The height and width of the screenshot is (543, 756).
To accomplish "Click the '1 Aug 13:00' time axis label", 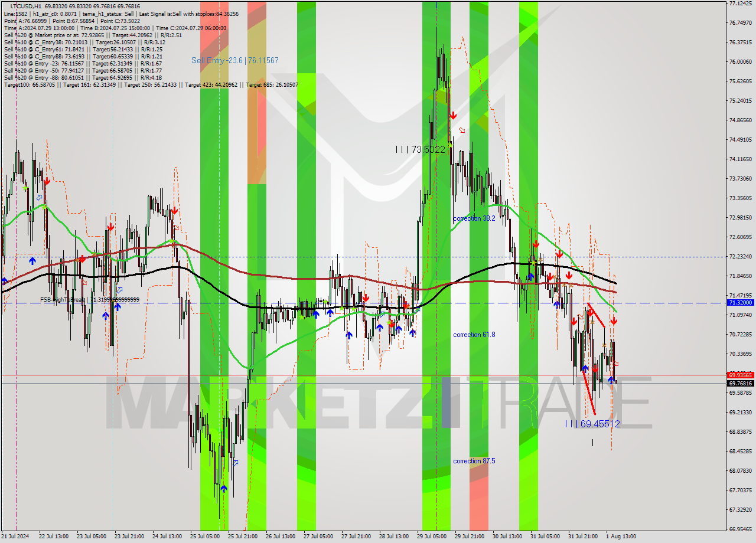I will [621, 537].
